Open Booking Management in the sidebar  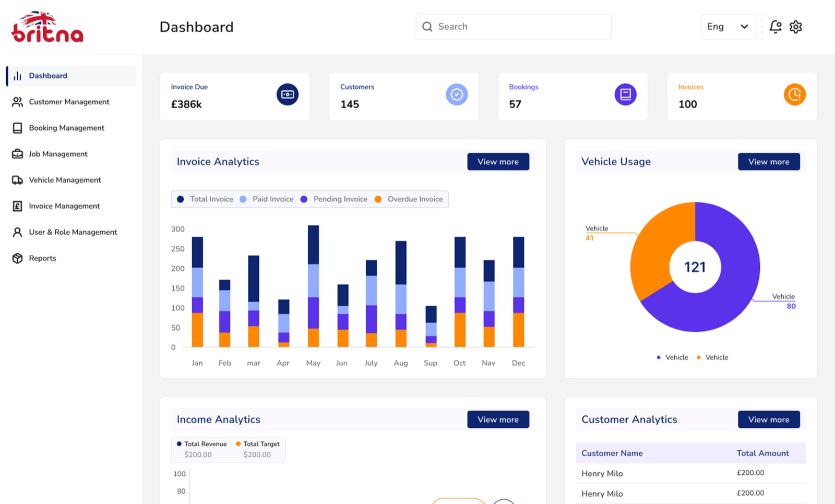pyautogui.click(x=66, y=128)
